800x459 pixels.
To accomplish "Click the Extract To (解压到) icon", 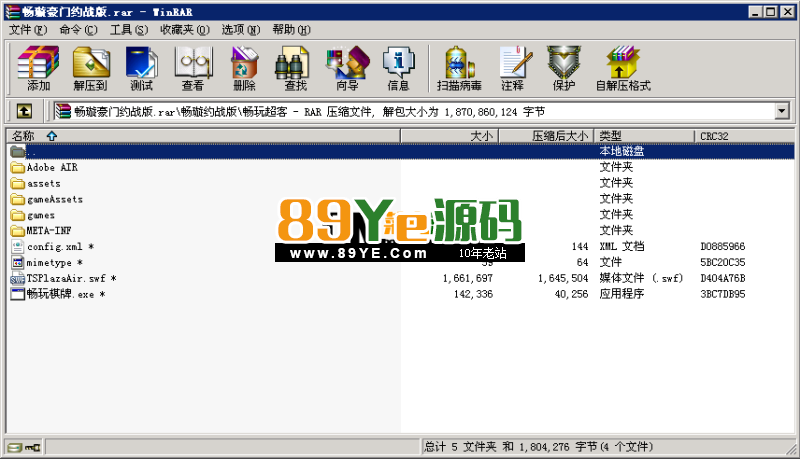I will click(x=90, y=68).
